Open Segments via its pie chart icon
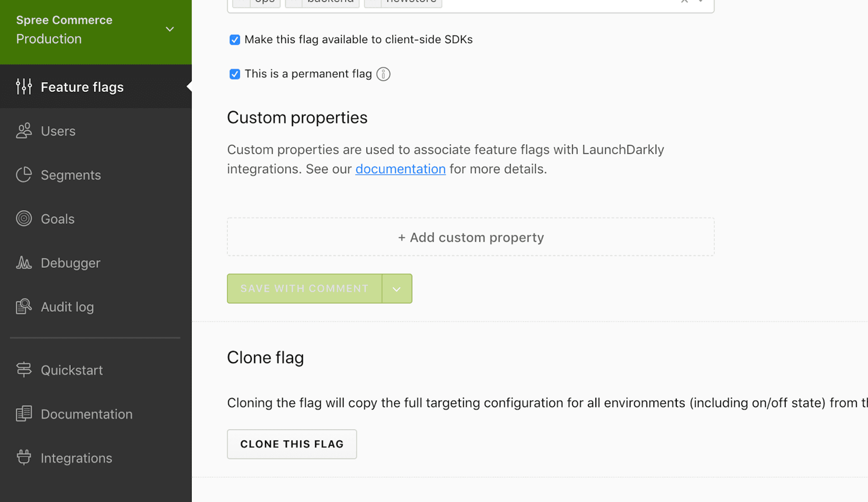The height and width of the screenshot is (502, 868). pos(24,175)
